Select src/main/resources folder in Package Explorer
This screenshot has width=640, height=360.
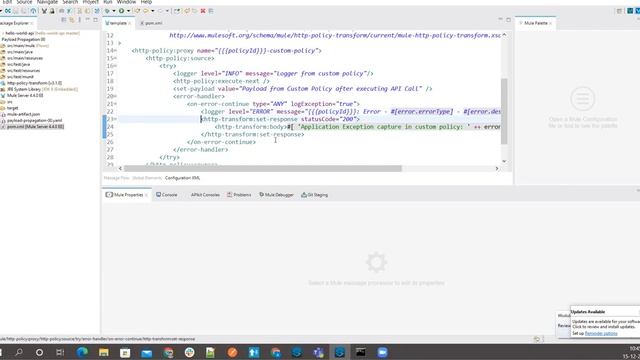(x=22, y=58)
